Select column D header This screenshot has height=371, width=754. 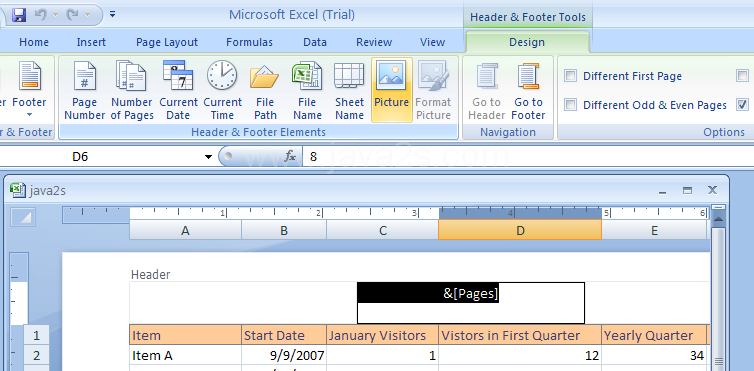click(x=520, y=231)
